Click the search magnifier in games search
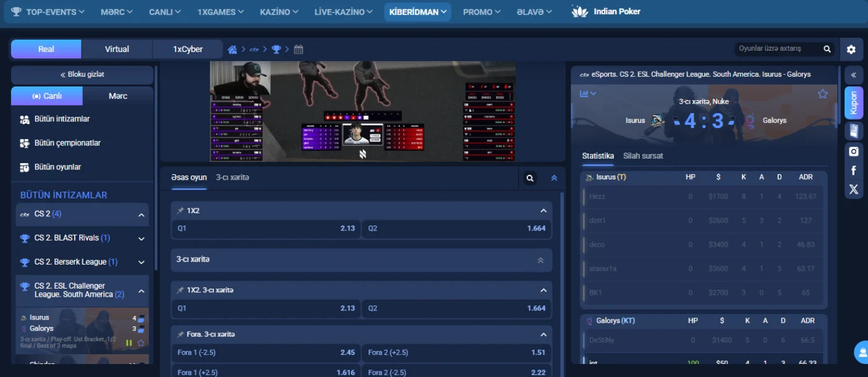868x377 pixels. click(827, 49)
